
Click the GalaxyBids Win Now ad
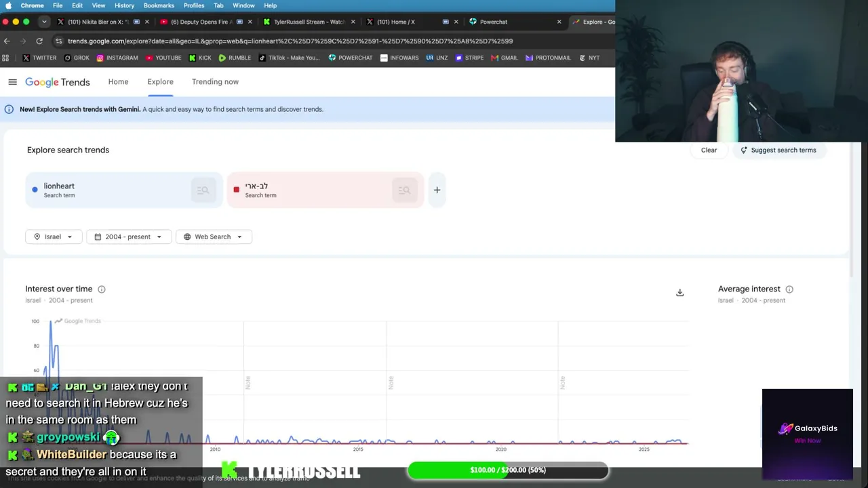808,434
